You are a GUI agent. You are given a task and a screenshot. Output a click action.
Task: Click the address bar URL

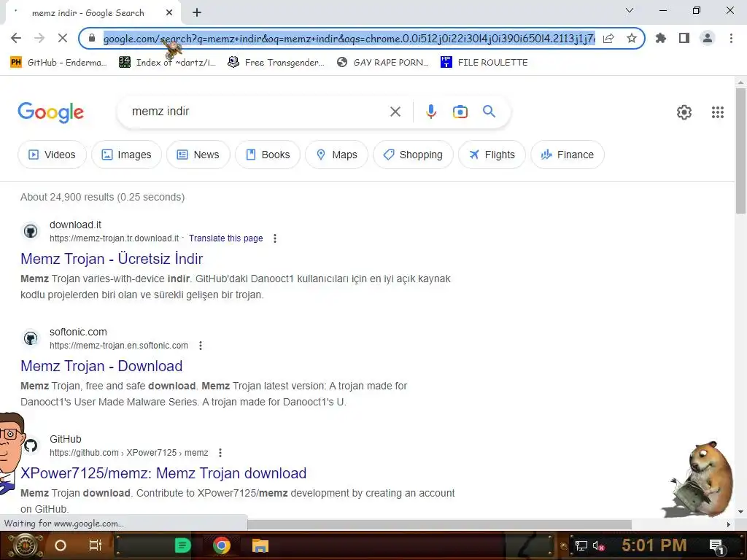[349, 38]
